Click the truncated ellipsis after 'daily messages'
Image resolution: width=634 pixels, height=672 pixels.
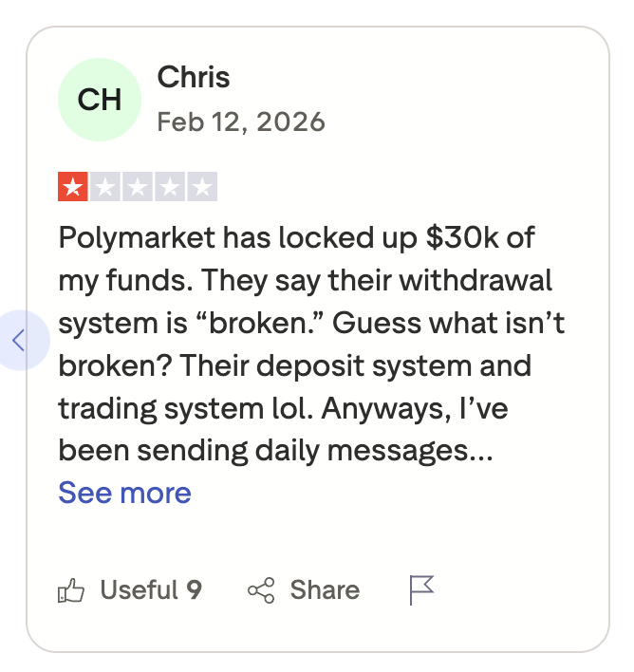coord(481,451)
